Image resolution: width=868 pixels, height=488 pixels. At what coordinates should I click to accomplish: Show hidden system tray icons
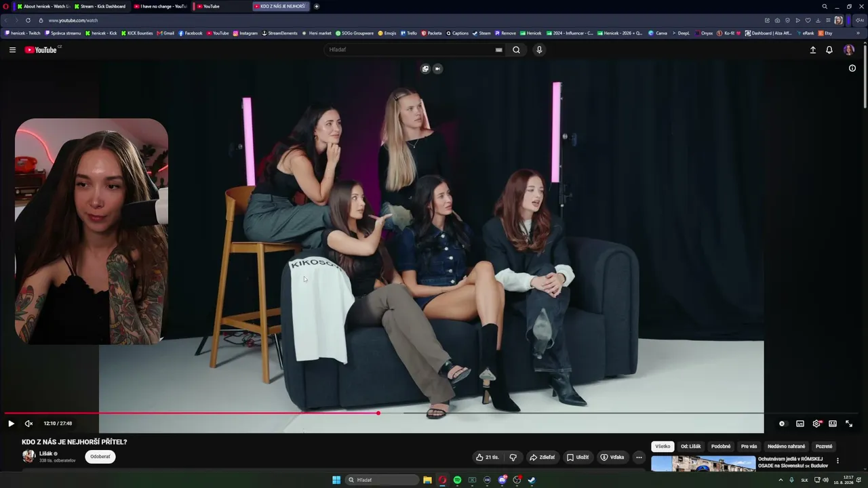[x=781, y=480]
